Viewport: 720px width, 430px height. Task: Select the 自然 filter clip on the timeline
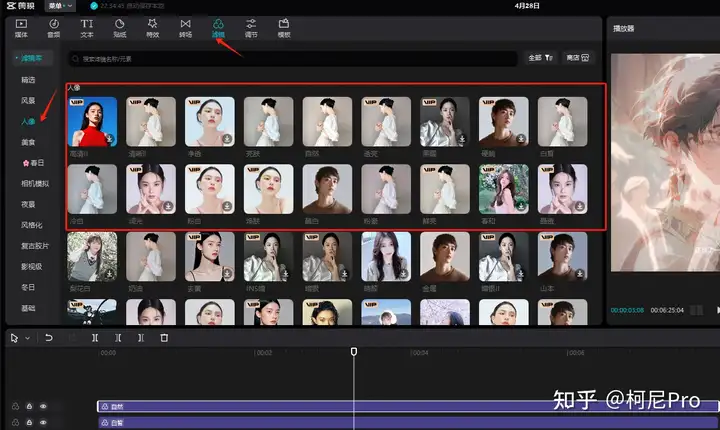tap(408, 407)
